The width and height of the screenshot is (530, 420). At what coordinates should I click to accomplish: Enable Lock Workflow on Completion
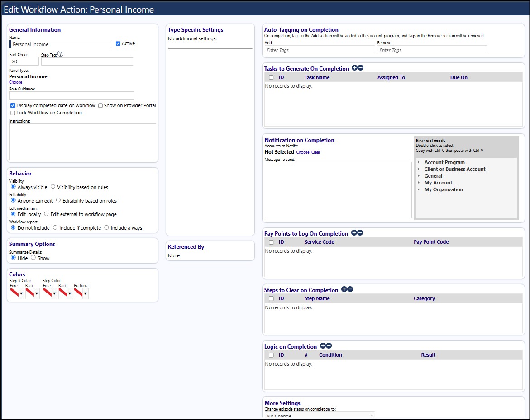pyautogui.click(x=13, y=113)
